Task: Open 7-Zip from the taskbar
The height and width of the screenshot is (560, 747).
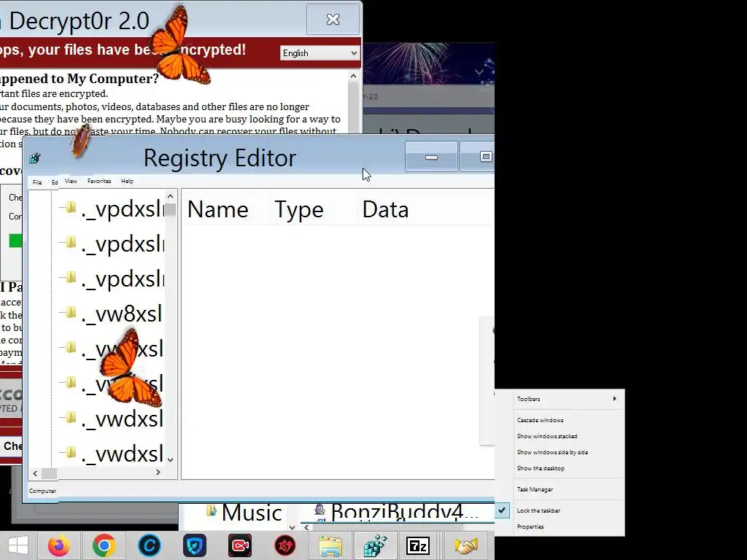Action: point(418,545)
